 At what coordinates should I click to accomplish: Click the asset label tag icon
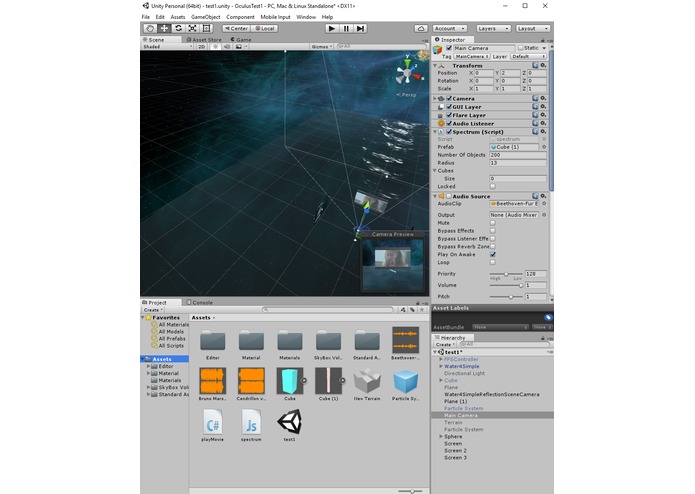click(x=548, y=317)
